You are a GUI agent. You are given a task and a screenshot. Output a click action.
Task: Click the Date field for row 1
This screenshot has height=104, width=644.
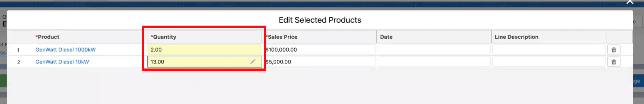click(x=434, y=49)
